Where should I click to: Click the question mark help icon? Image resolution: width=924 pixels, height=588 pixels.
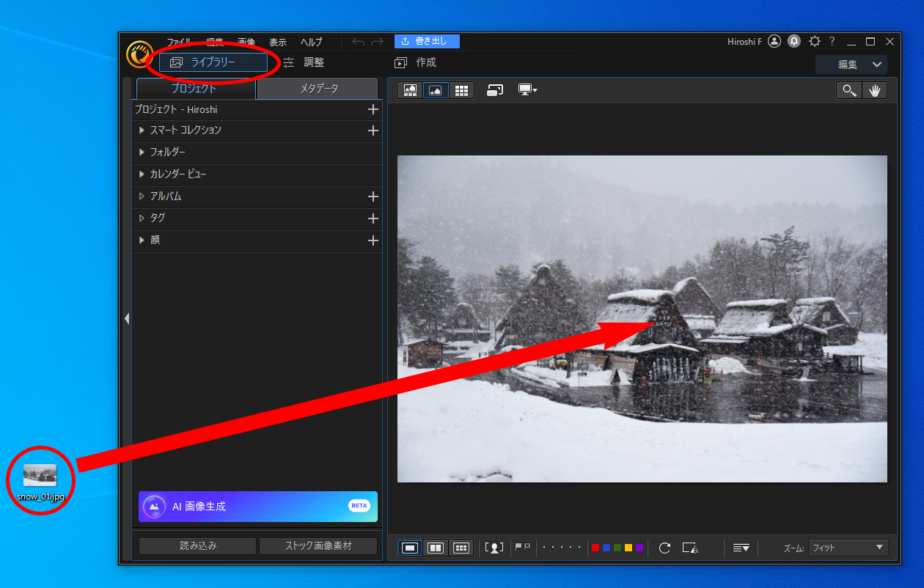[832, 42]
